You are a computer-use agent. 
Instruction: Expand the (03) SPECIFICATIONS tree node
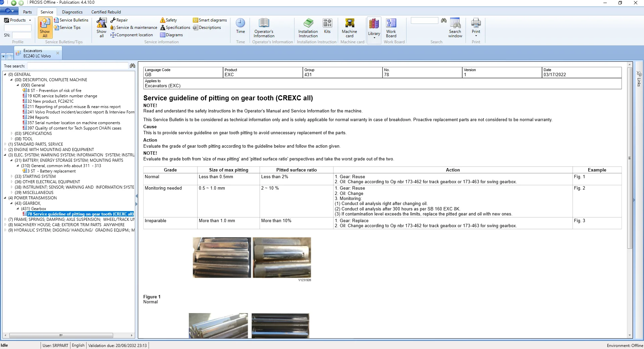[11, 133]
